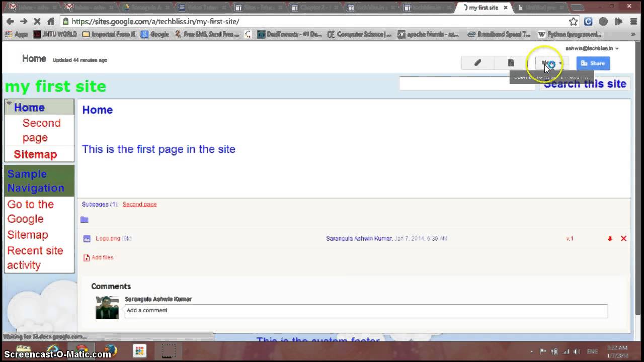The width and height of the screenshot is (644, 362).
Task: Click the Add files document icon
Action: click(87, 257)
